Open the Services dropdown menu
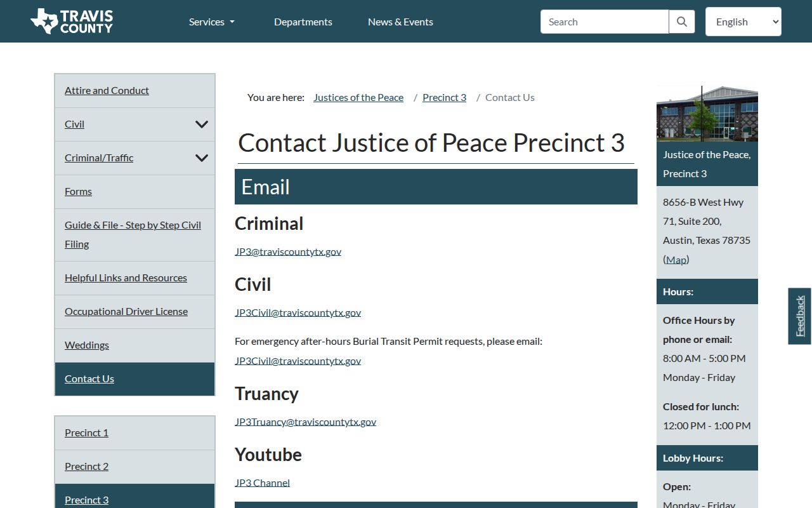The width and height of the screenshot is (812, 508). tap(212, 22)
